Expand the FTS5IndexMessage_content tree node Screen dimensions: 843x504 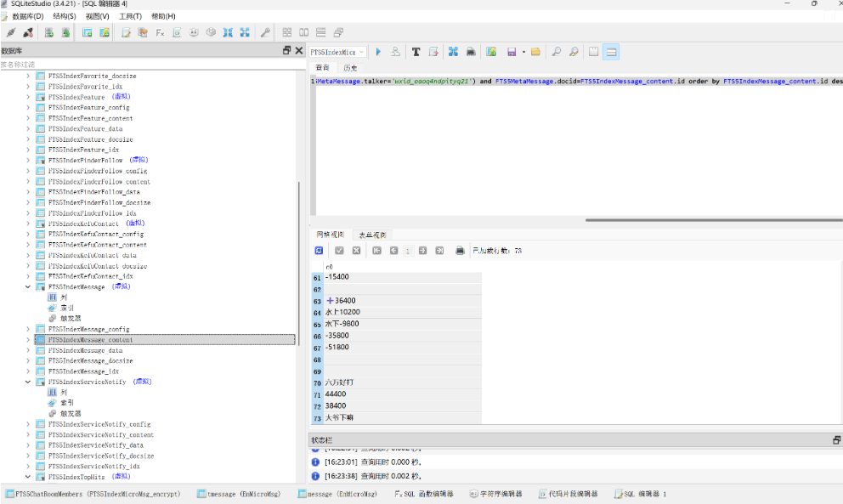tap(28, 340)
